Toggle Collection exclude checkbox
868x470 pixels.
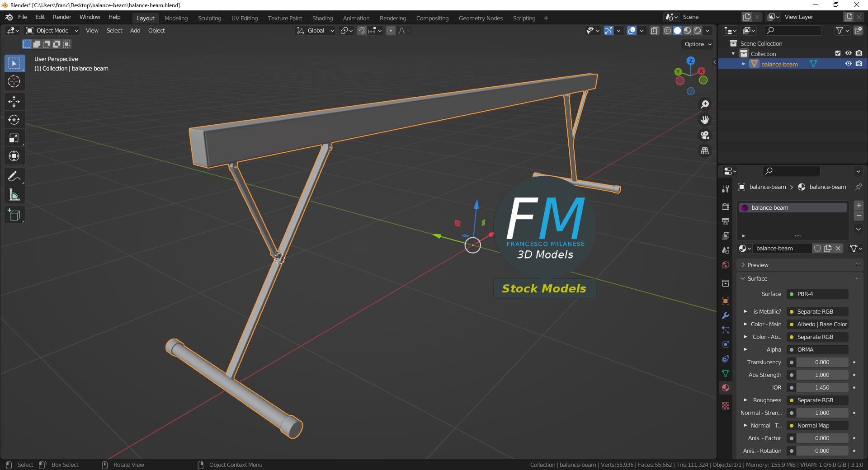point(838,53)
